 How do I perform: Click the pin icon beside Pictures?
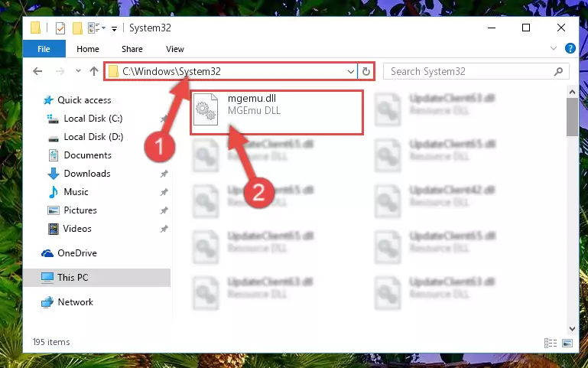click(x=164, y=210)
